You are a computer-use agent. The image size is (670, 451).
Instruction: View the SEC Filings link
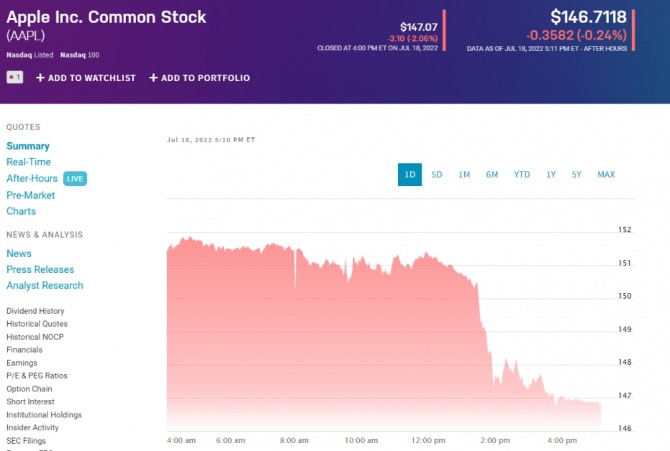pos(26,441)
